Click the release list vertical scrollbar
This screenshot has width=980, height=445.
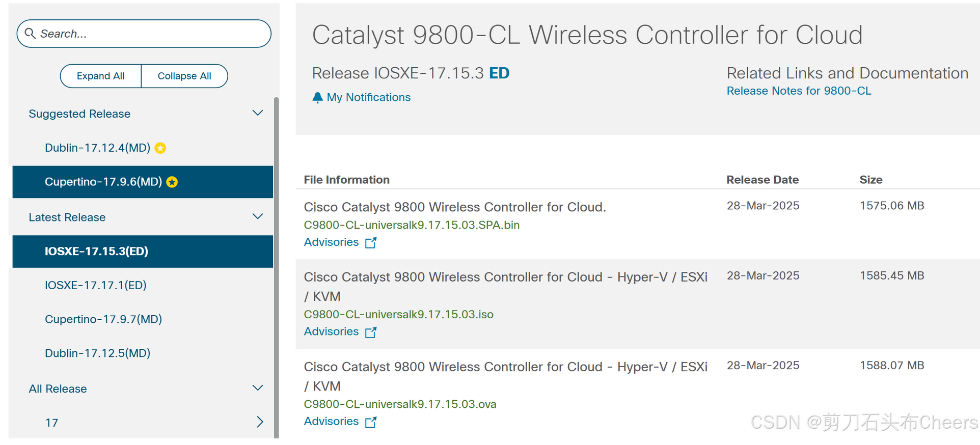pos(276,265)
